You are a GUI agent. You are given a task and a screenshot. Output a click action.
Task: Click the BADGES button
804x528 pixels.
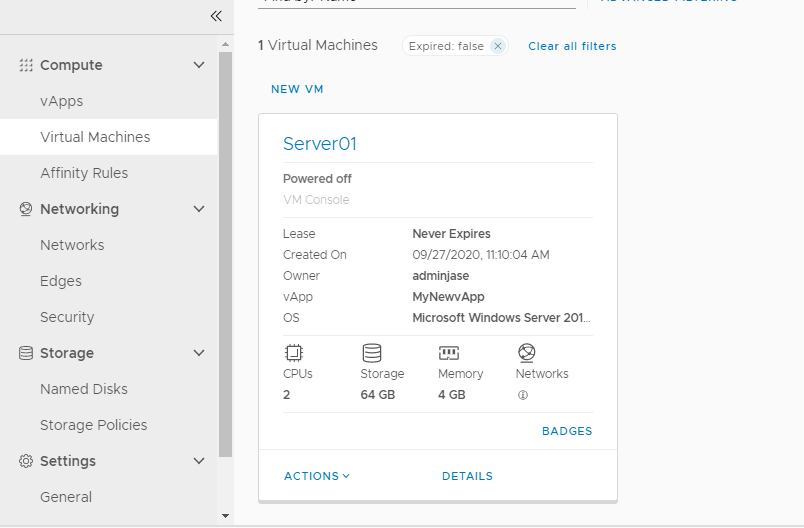coord(567,432)
